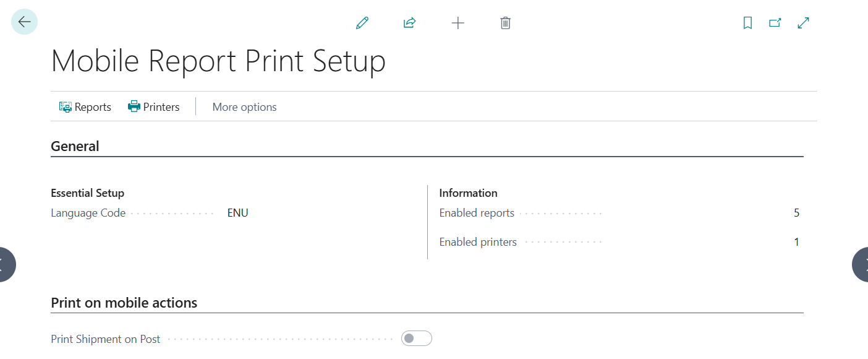The height and width of the screenshot is (359, 868).
Task: Create new record with plus icon
Action: pos(457,23)
